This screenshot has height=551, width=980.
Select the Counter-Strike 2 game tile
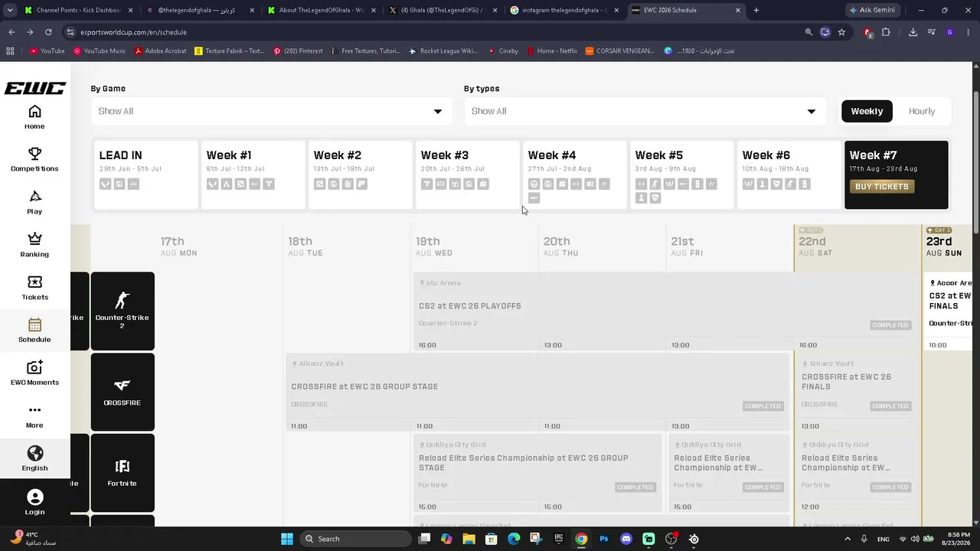[x=122, y=311]
